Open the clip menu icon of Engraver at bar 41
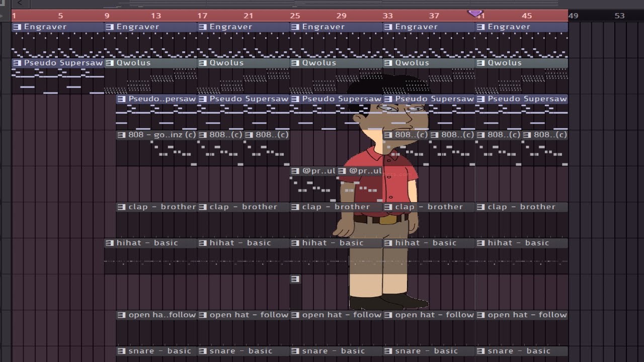 tap(480, 27)
